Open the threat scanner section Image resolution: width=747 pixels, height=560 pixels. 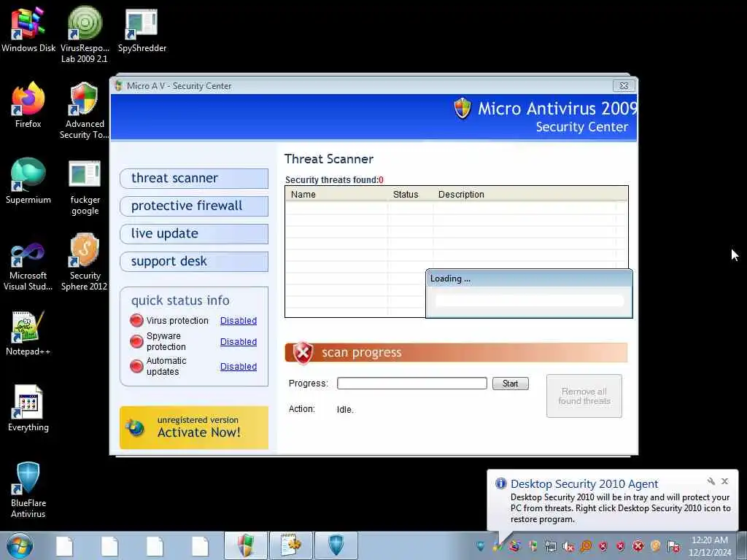tap(194, 179)
